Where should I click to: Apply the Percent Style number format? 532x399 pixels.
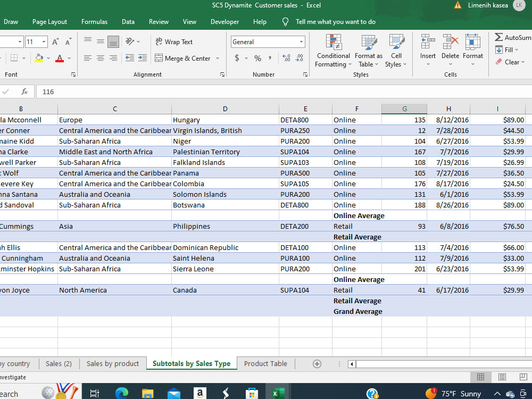click(x=257, y=59)
